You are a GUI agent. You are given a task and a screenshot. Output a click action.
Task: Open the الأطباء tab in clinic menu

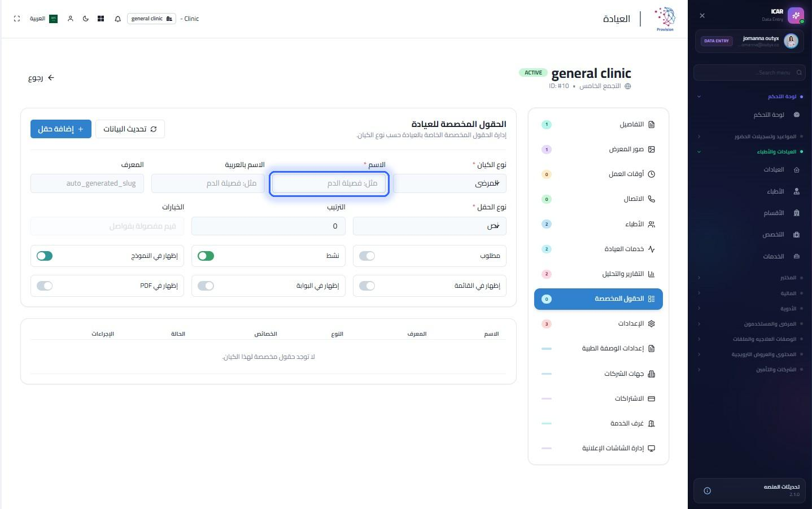(599, 224)
